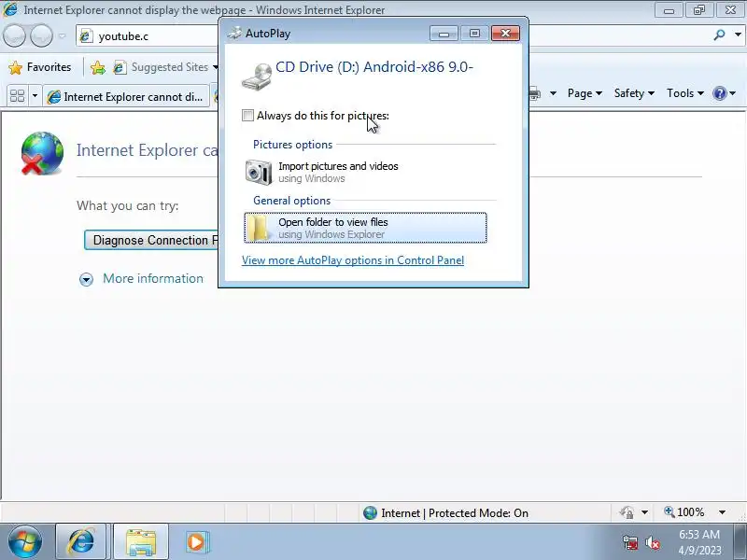The height and width of the screenshot is (560, 747).
Task: Open View more AutoPlay options link
Action: pos(353,260)
